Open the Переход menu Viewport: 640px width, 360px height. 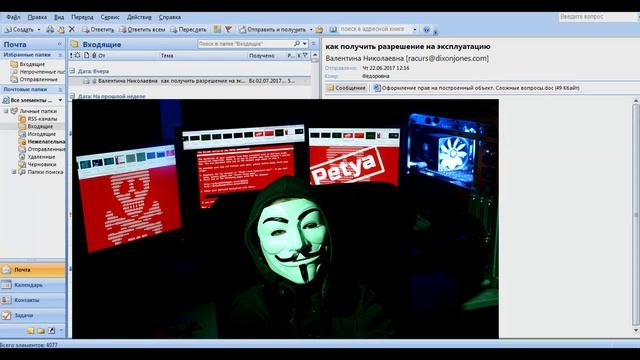point(82,17)
